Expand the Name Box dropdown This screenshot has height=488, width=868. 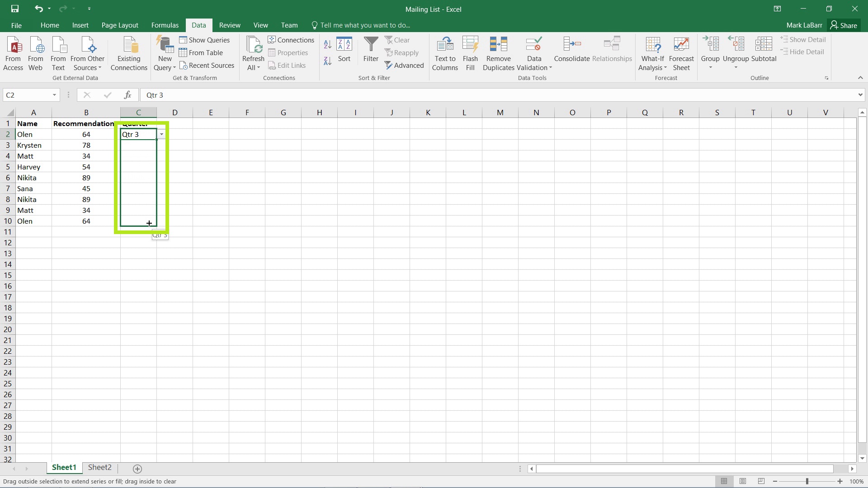54,95
